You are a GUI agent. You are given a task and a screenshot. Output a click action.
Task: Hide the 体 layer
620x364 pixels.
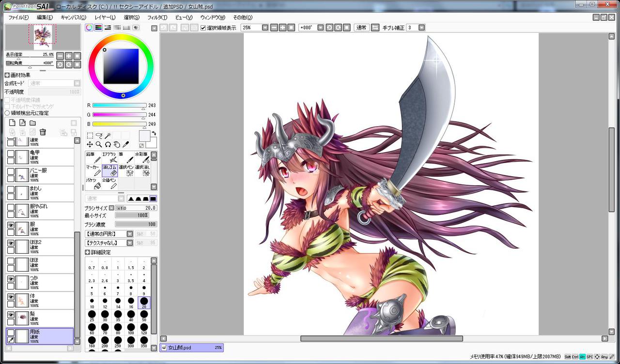point(11,297)
